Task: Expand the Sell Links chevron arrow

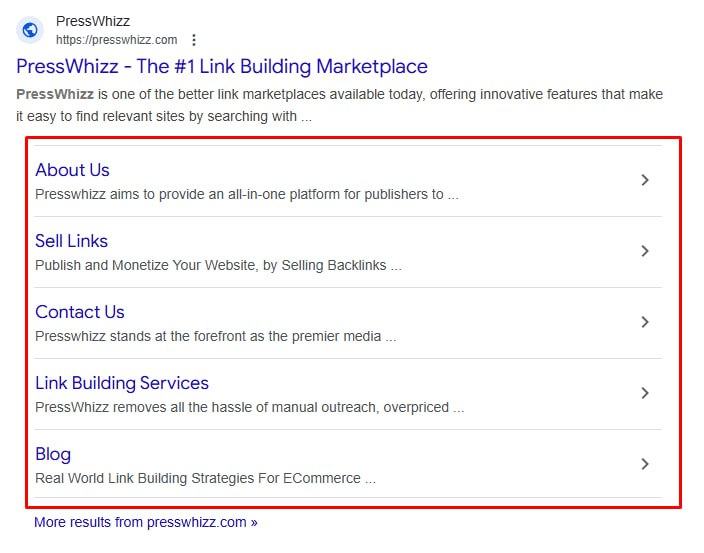Action: click(x=645, y=251)
